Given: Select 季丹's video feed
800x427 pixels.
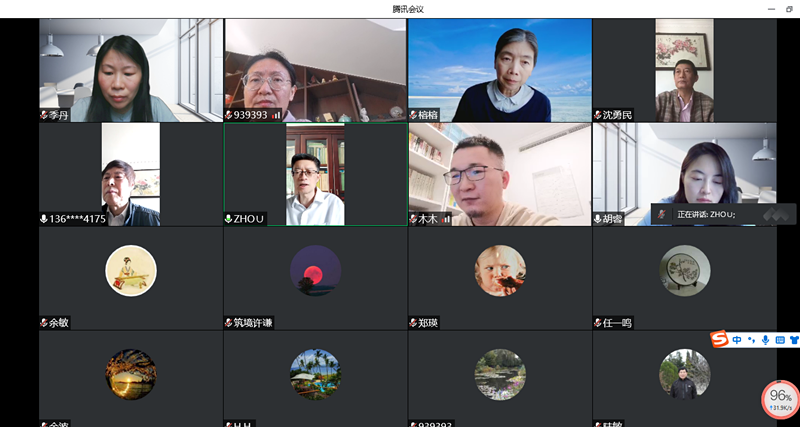Looking at the screenshot, I should (x=131, y=70).
